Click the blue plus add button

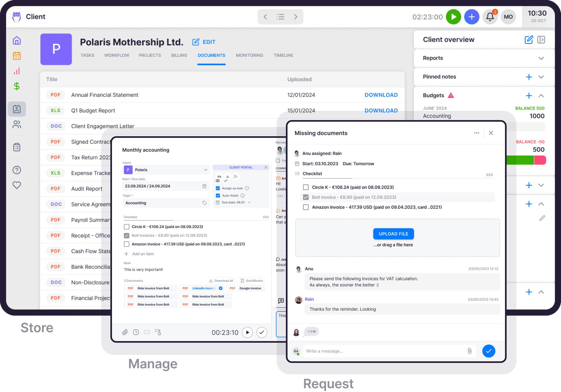click(472, 17)
